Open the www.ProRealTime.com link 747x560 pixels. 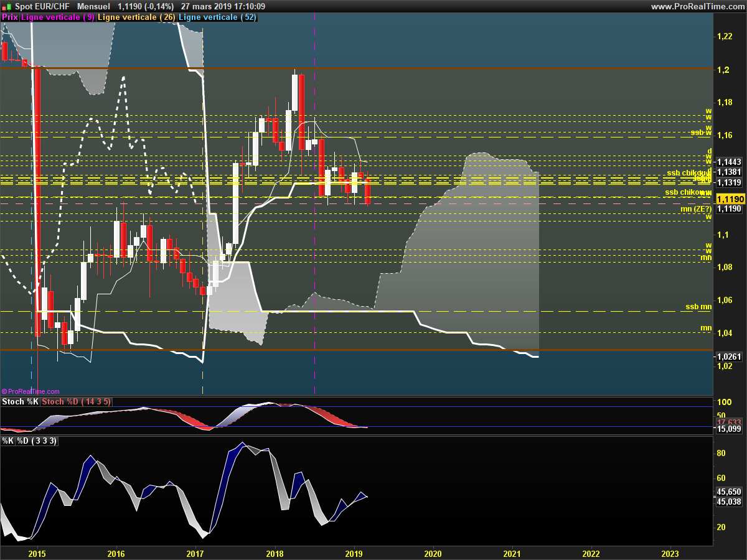698,6
